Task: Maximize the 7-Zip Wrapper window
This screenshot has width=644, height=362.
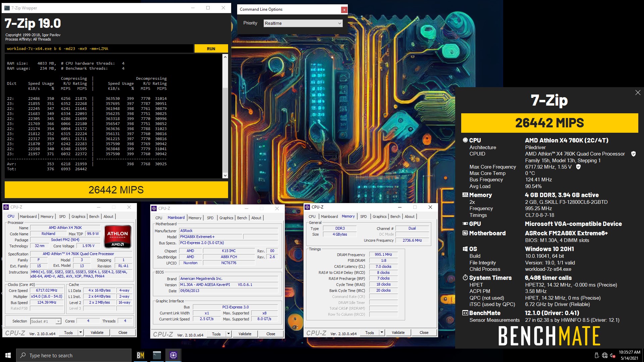Action: [208, 8]
